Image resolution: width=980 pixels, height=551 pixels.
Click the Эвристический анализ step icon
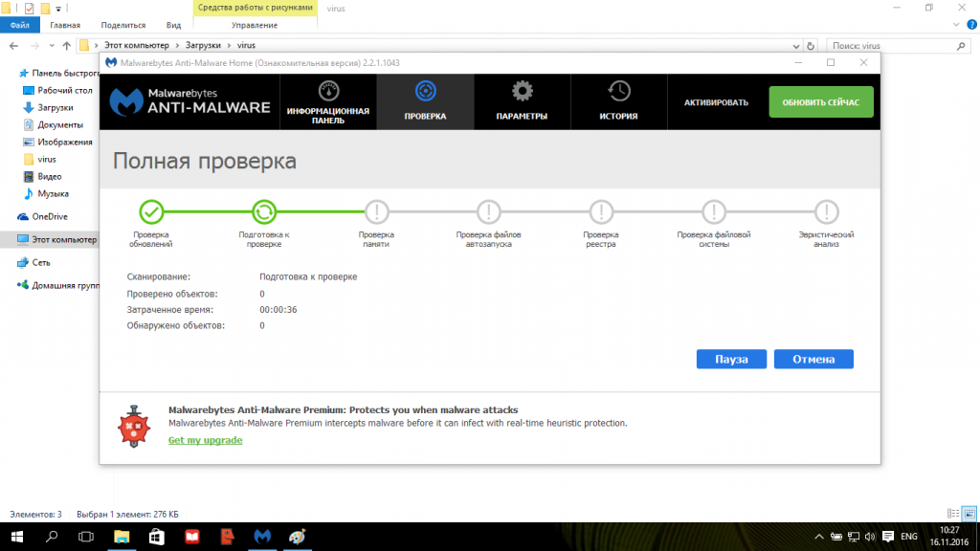(826, 211)
